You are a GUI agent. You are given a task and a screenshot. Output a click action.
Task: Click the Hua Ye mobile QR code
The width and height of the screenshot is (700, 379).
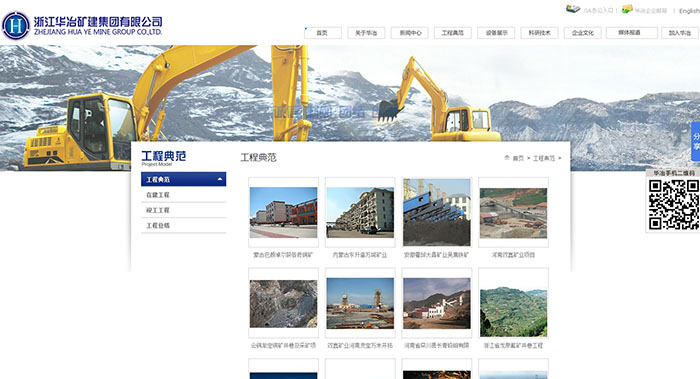[x=674, y=204]
